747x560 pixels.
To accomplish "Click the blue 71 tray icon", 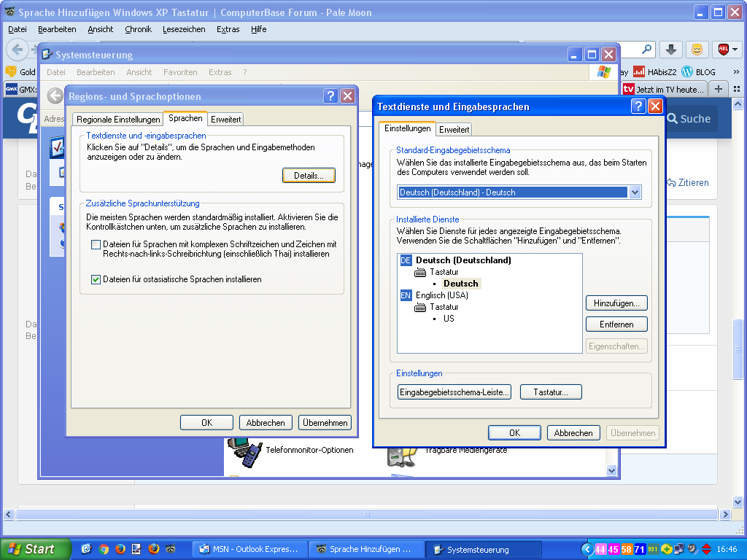I will click(639, 549).
